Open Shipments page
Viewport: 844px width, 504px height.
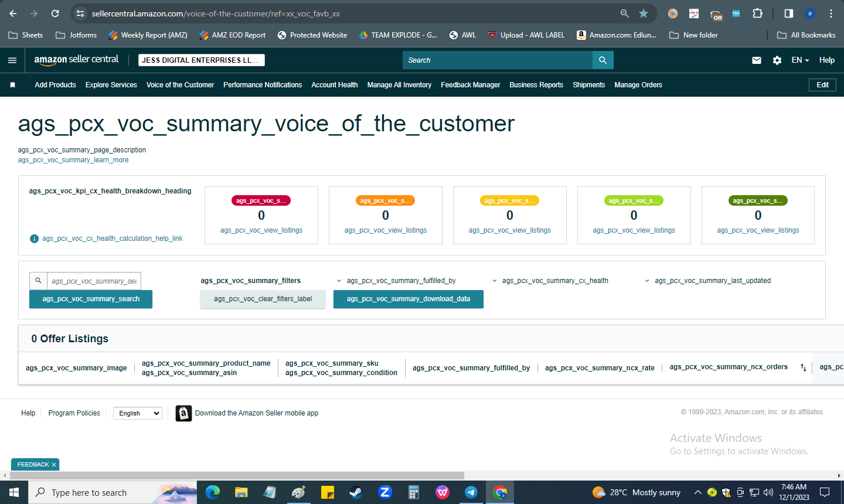[588, 85]
